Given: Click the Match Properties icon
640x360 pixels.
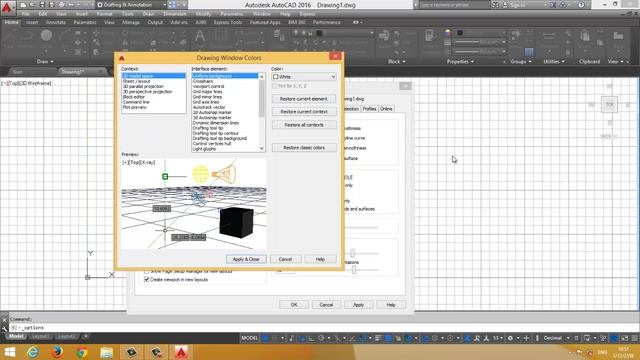Looking at the screenshot, I should pos(429,36).
